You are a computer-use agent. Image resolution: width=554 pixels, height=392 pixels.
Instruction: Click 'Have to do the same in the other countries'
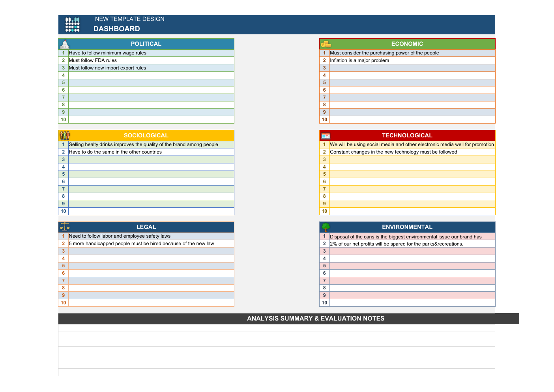[151, 152]
